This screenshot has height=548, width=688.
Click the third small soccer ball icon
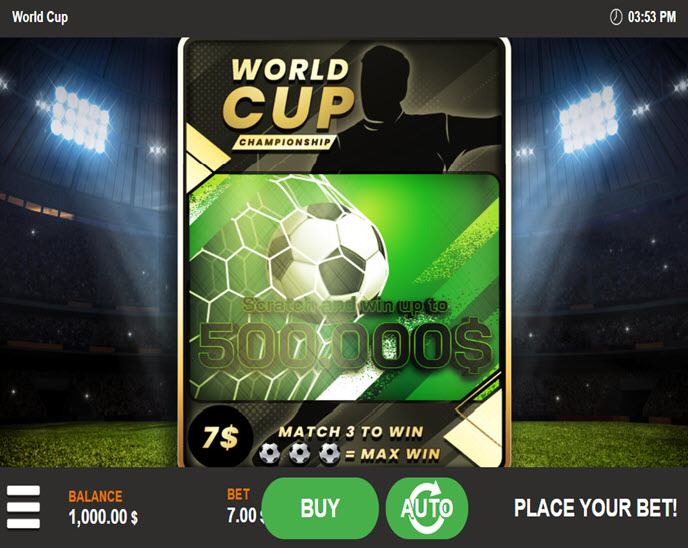pyautogui.click(x=330, y=453)
